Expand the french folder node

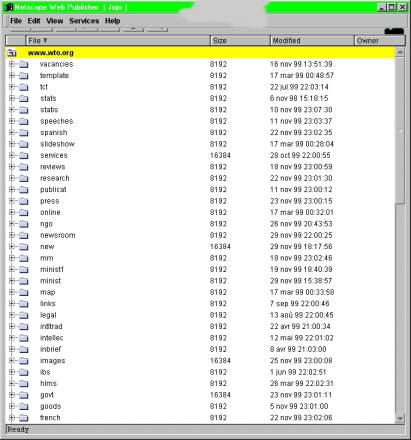[x=12, y=417]
